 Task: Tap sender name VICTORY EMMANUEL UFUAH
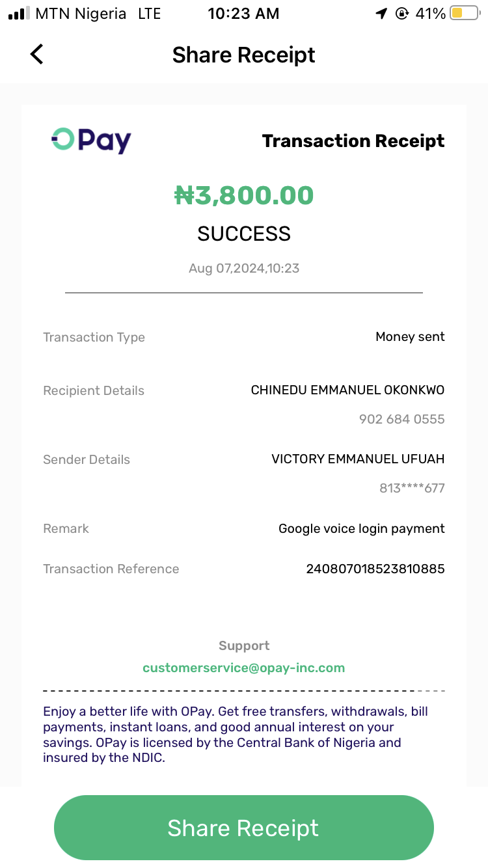[358, 459]
